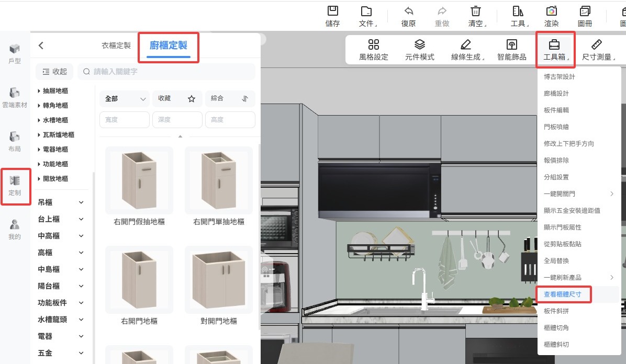The width and height of the screenshot is (626, 364).
Task: Open the 雲端素材 sidebar section
Action: 15,98
